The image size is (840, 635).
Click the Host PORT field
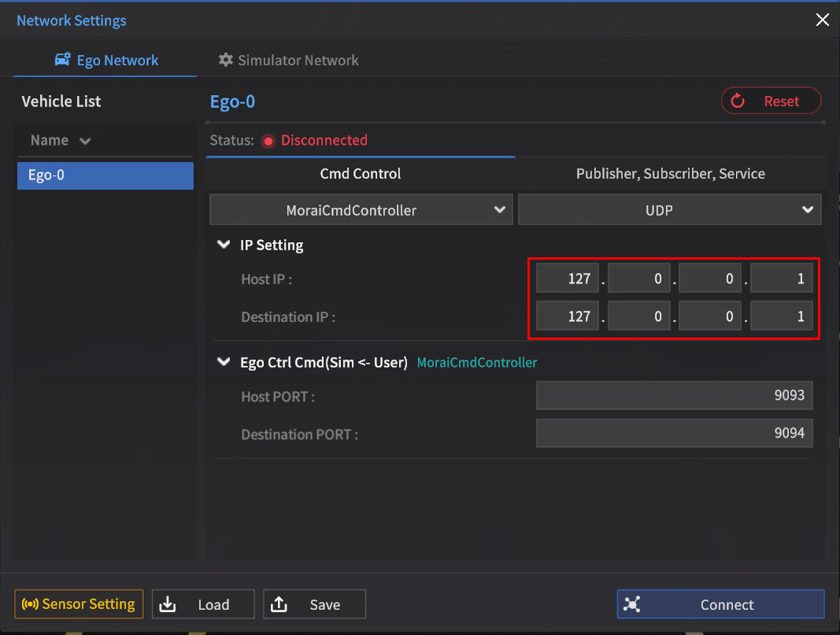[x=674, y=396]
